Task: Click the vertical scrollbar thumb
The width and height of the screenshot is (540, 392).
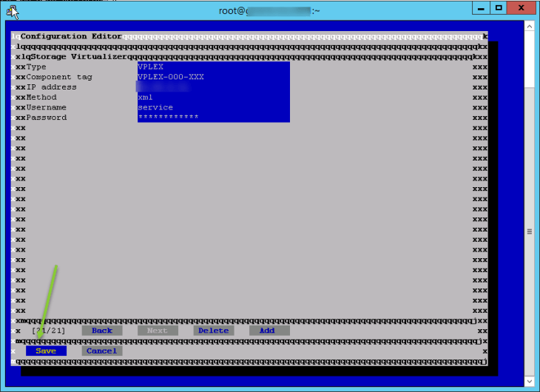Action: tap(530, 232)
